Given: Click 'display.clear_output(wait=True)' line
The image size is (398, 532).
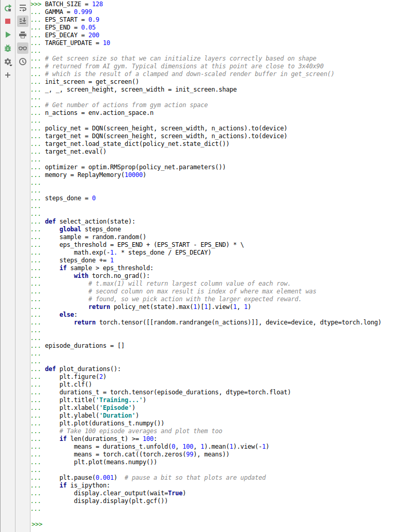Looking at the screenshot, I should coord(130,493).
